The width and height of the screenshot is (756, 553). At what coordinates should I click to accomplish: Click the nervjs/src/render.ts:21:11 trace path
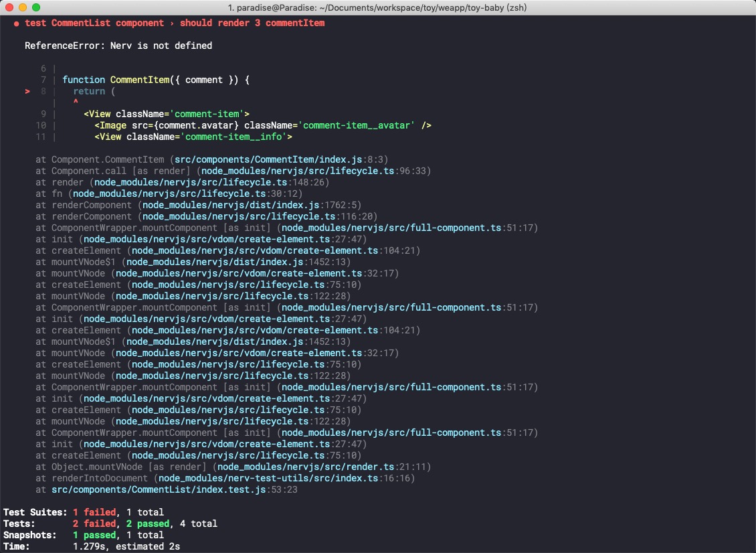322,467
